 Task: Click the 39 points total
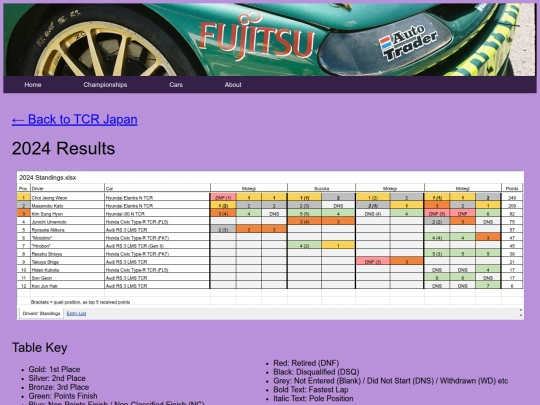pos(512,254)
